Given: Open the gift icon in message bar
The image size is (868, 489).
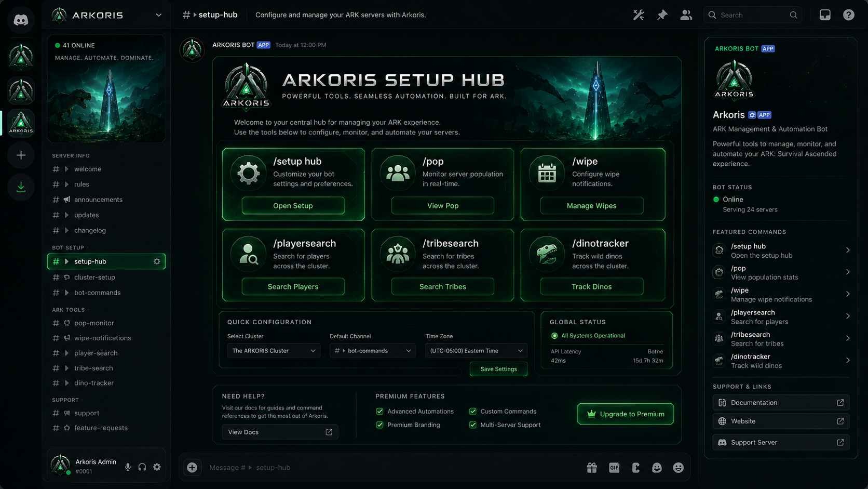Looking at the screenshot, I should click(x=592, y=468).
